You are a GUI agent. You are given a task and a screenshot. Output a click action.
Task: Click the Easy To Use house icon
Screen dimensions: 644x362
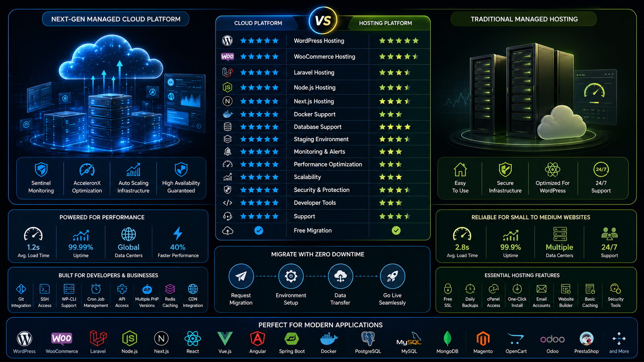point(460,169)
